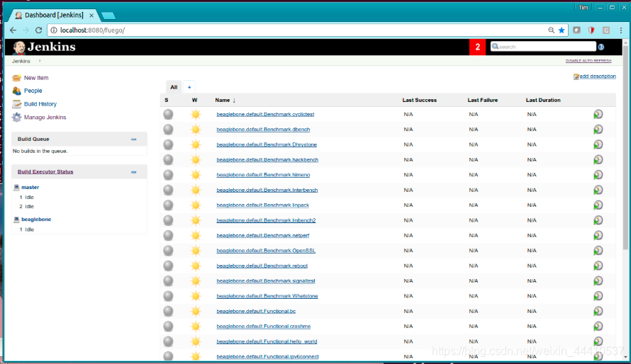Click the Jenkins breadcrumb link
The height and width of the screenshot is (364, 631).
click(21, 61)
